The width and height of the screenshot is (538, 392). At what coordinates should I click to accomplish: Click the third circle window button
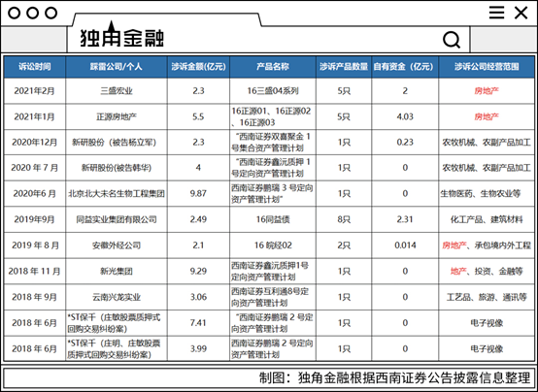[51, 14]
